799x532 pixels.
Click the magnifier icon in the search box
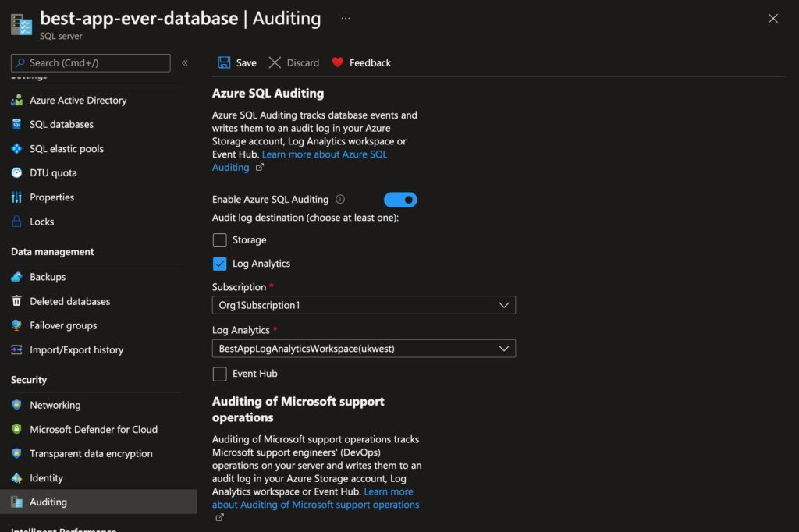(20, 62)
